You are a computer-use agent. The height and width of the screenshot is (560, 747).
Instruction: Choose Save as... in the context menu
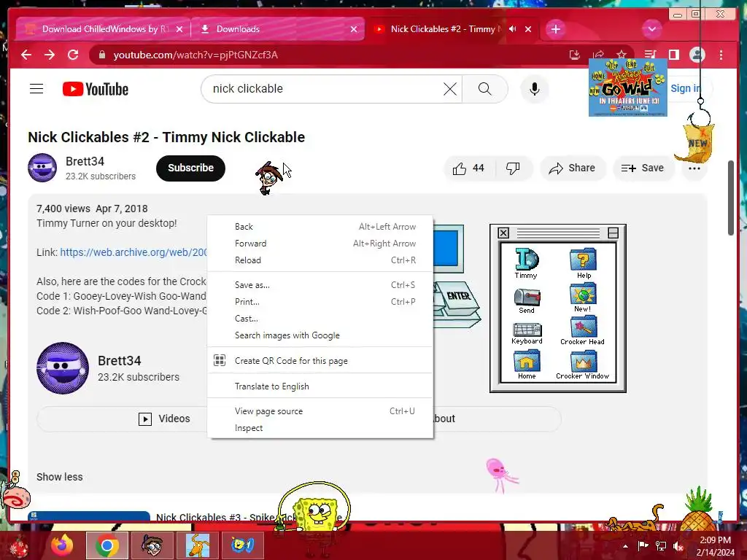pyautogui.click(x=320, y=285)
